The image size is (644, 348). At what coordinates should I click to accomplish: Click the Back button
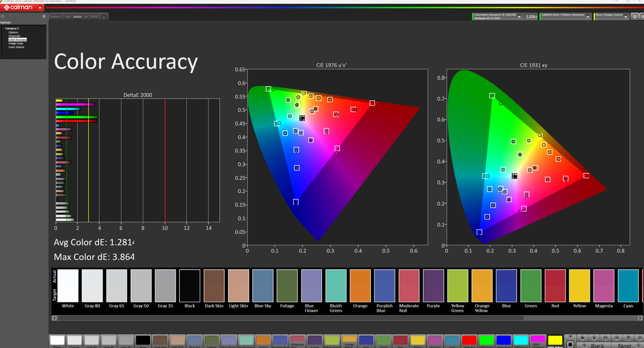(597, 345)
